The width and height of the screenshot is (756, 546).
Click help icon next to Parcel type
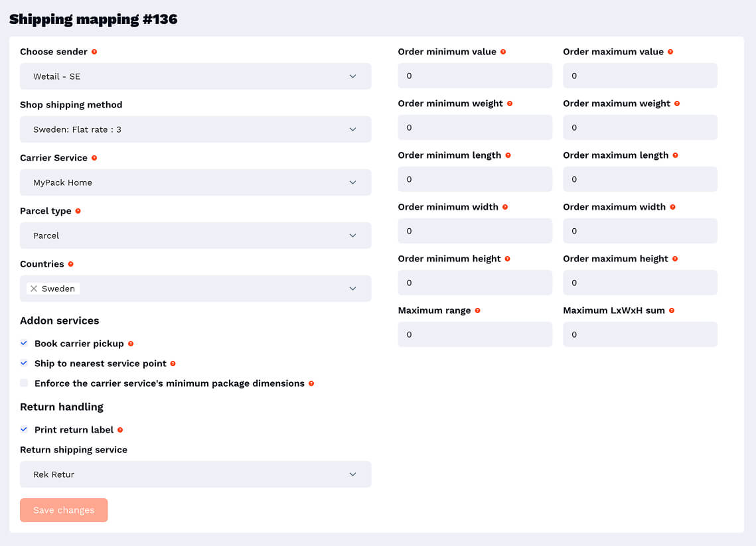[78, 211]
